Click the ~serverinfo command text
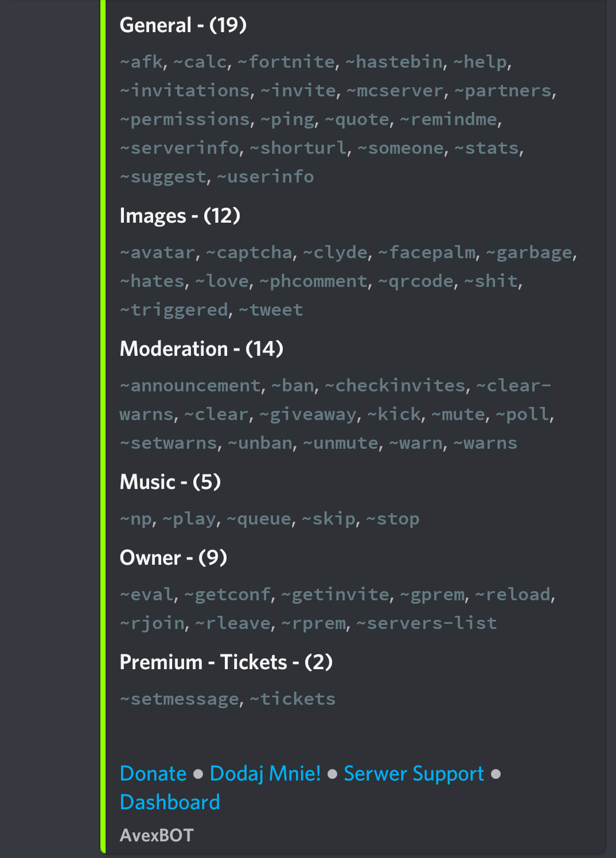Screen dimensions: 616x858 (180, 148)
